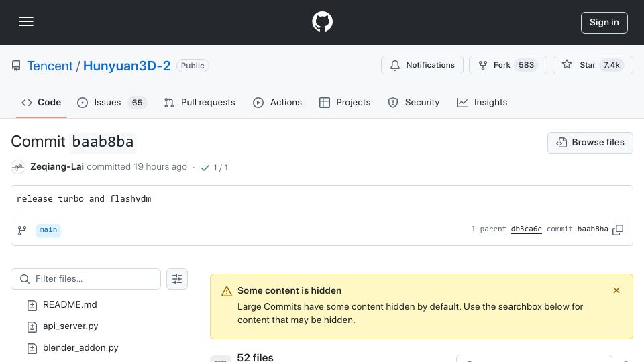Open the parent commit db3ca6e
Image resolution: width=644 pixels, height=362 pixels.
click(526, 229)
